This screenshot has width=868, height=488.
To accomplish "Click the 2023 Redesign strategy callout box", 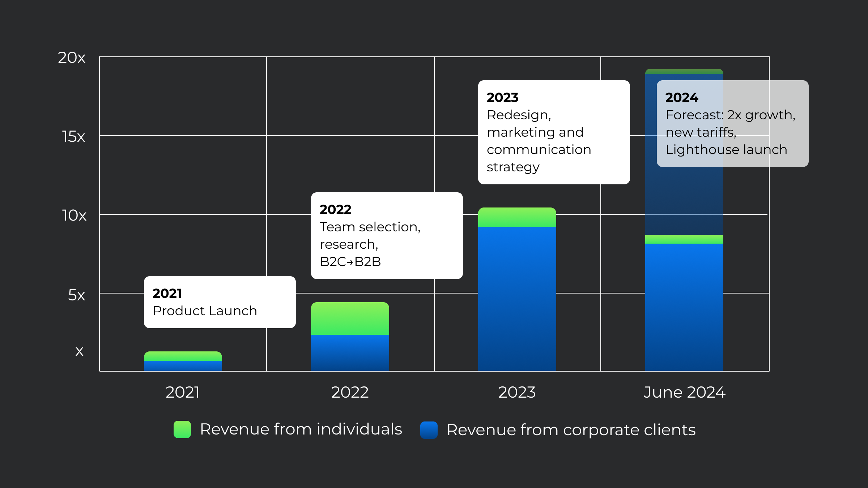I will click(554, 132).
